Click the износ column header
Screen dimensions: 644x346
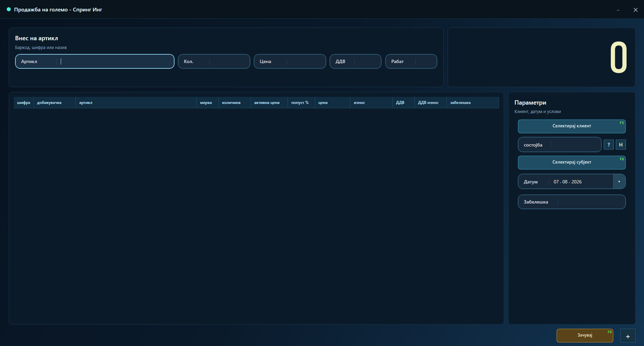click(x=371, y=103)
